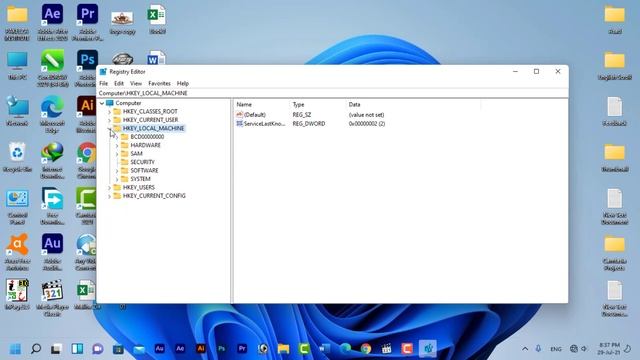
Task: Open the Chat taskbar icon
Action: [x=98, y=349]
